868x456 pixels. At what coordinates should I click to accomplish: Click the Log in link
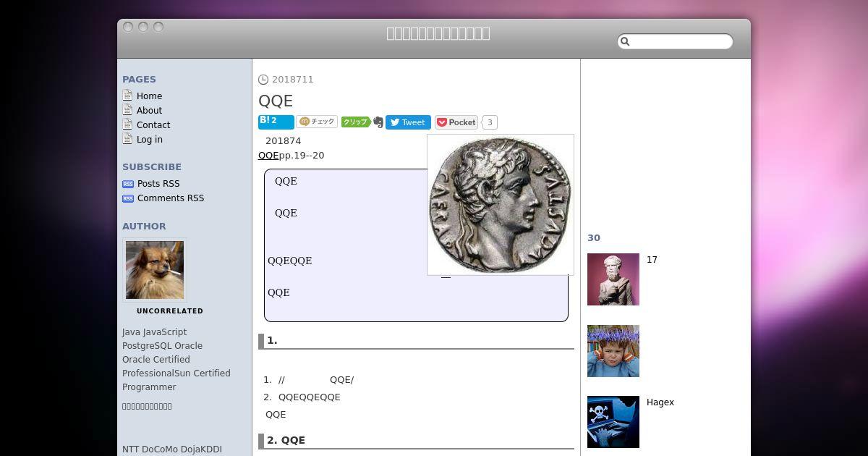150,139
